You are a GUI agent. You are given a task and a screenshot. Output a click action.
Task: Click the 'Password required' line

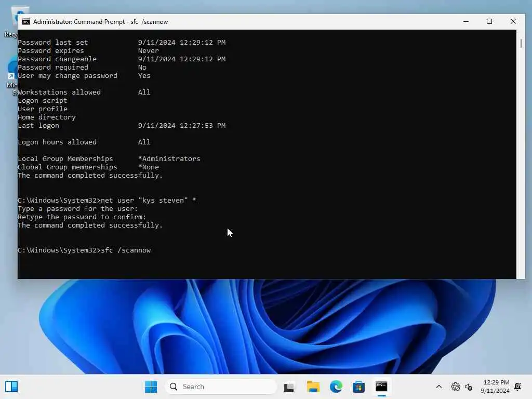point(82,68)
